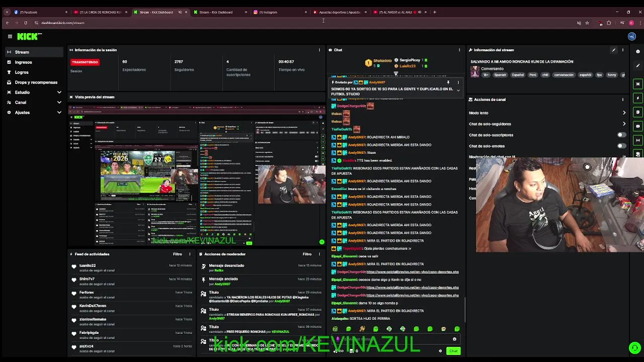Open a new browser tab
This screenshot has width=644, height=362.
point(435,12)
